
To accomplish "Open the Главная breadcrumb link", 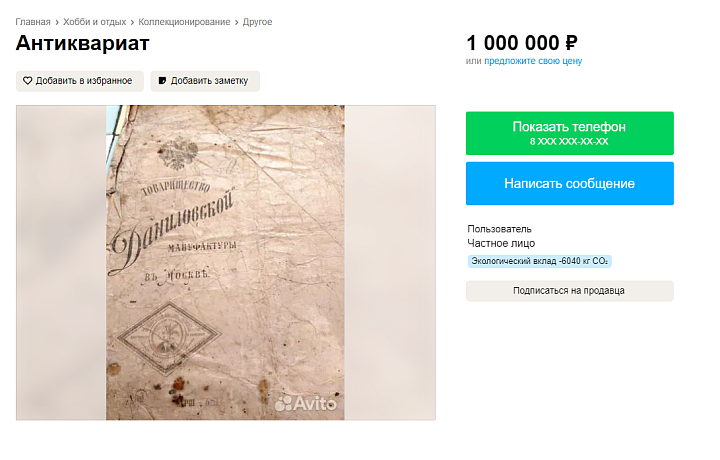I will [x=33, y=22].
